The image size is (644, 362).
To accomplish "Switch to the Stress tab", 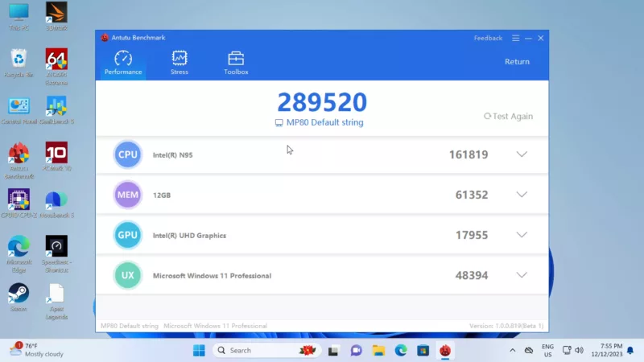I will pyautogui.click(x=180, y=63).
